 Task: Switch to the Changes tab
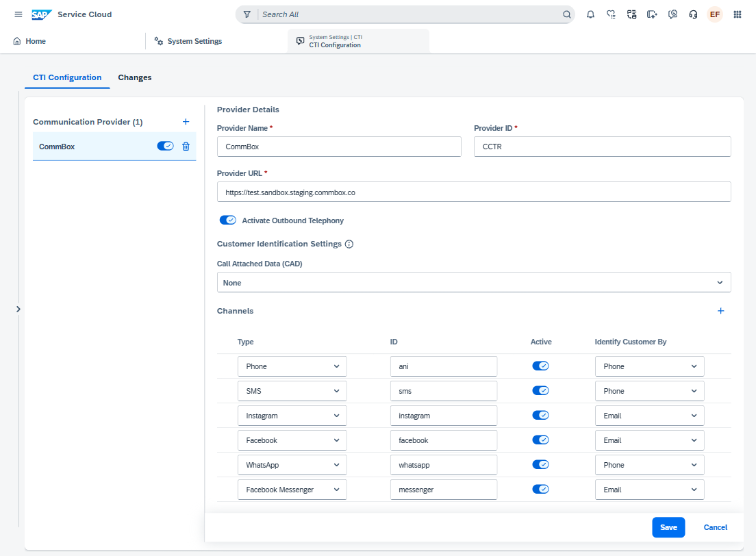click(134, 77)
